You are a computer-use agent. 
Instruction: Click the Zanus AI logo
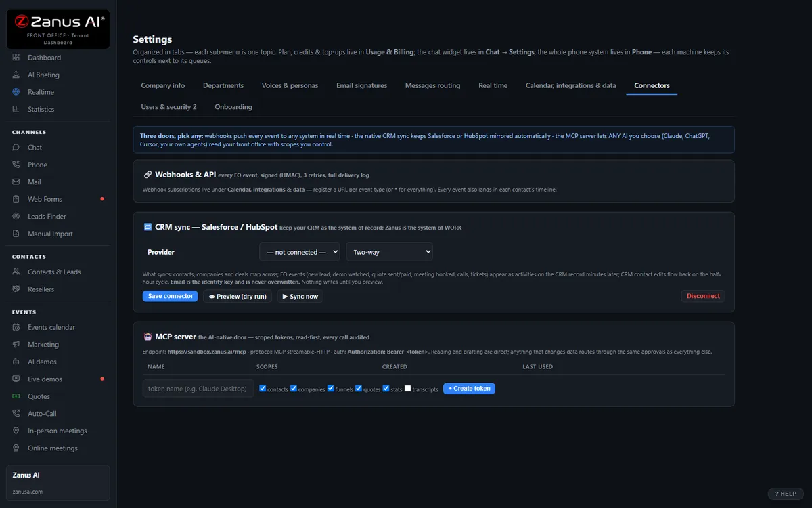click(58, 29)
